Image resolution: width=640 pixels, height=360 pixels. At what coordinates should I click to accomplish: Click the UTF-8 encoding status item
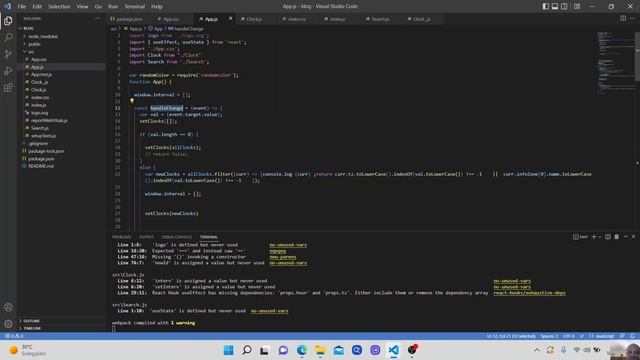click(569, 336)
